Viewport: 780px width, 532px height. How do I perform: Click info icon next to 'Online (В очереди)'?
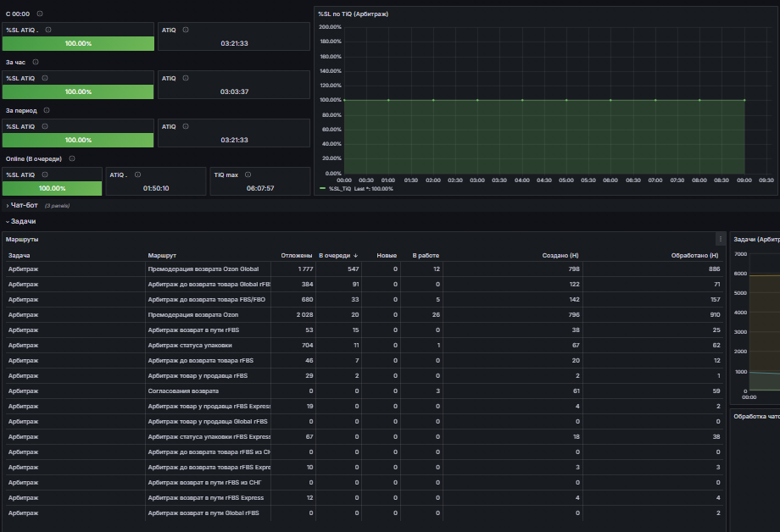point(71,158)
